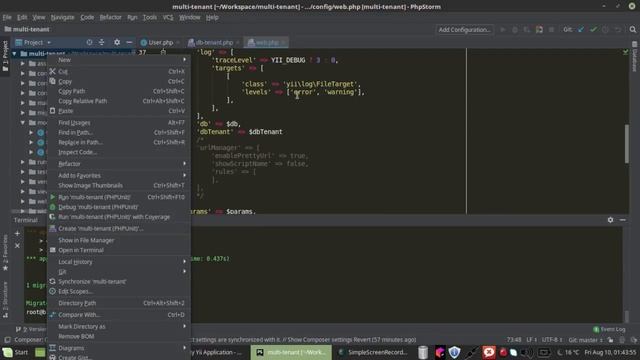The width and height of the screenshot is (640, 360).
Task: Choose Open in Terminal menu entry
Action: click(x=118, y=250)
